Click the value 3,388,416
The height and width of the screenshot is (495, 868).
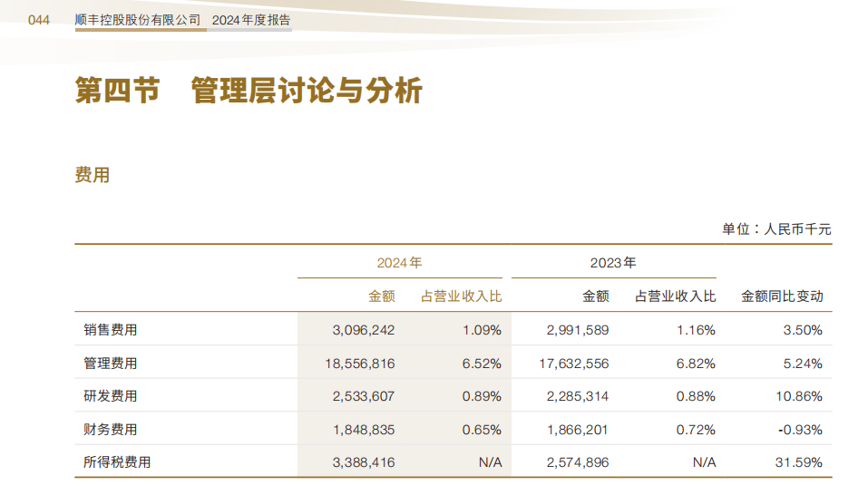364,462
